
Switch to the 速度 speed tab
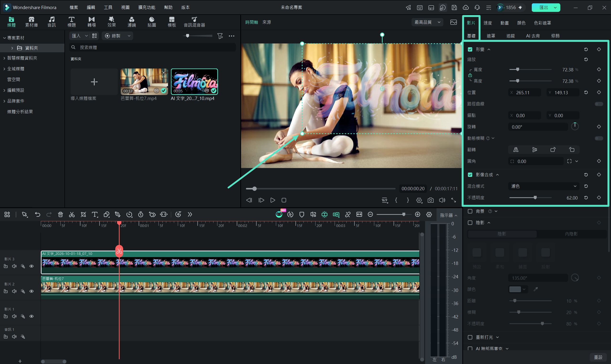tap(487, 23)
